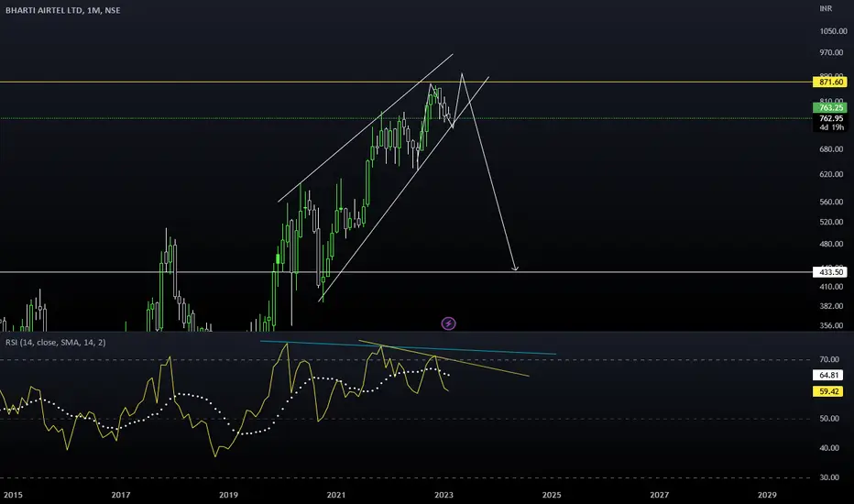Screen dimensions: 854x504
Task: Click the RSI 40.00 level label
Action: [829, 448]
